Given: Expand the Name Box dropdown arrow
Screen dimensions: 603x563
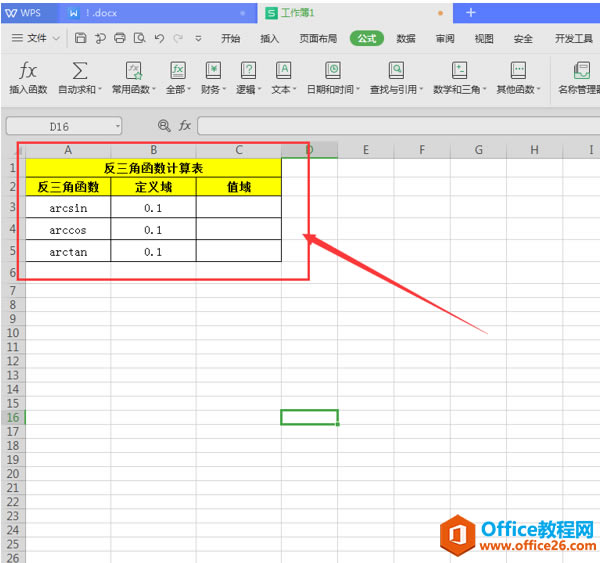Looking at the screenshot, I should point(117,126).
